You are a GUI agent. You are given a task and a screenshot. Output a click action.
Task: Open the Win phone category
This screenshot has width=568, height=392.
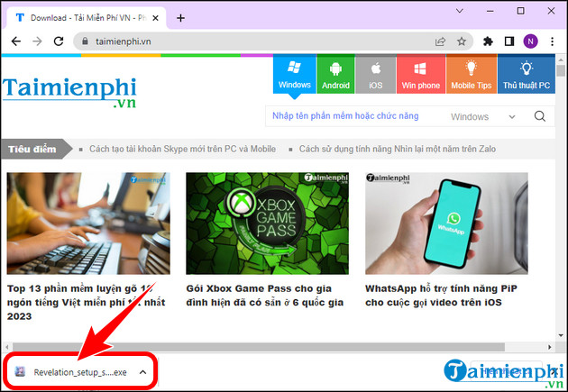pyautogui.click(x=420, y=74)
